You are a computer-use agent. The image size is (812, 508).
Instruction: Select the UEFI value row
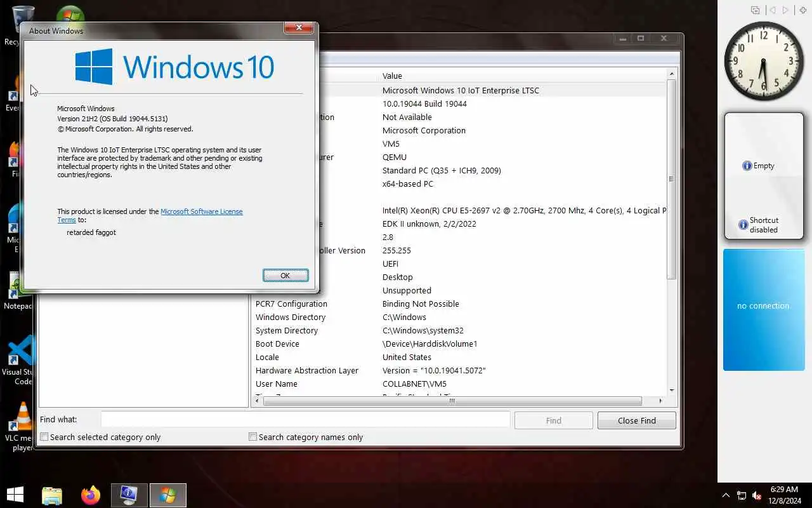click(x=390, y=264)
